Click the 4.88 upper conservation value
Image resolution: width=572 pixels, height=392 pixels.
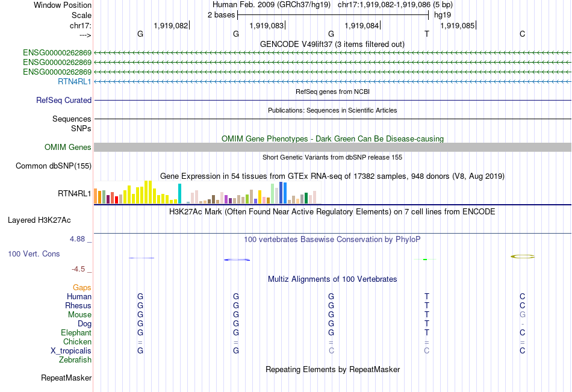pos(77,238)
